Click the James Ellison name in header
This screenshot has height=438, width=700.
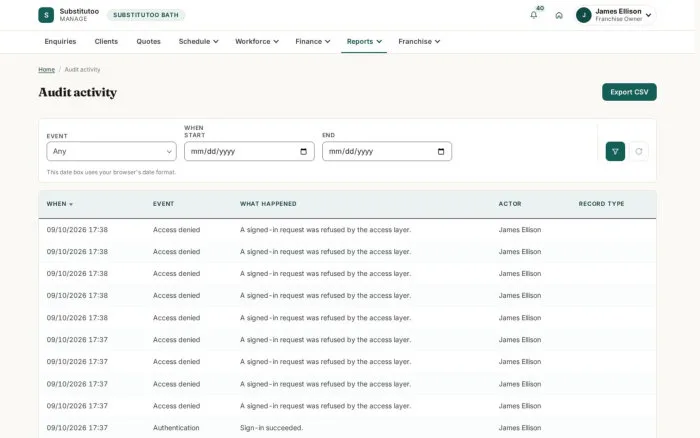click(618, 11)
